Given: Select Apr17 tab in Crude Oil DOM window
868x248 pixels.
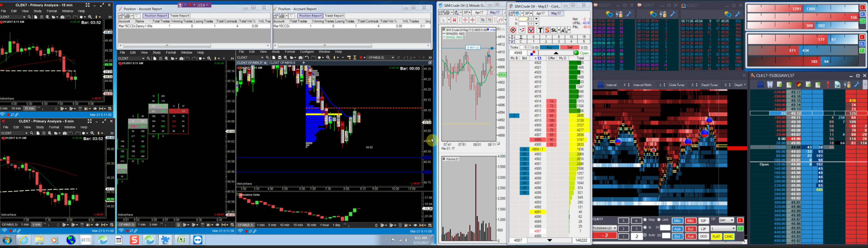Looking at the screenshot, I should click(x=540, y=13).
